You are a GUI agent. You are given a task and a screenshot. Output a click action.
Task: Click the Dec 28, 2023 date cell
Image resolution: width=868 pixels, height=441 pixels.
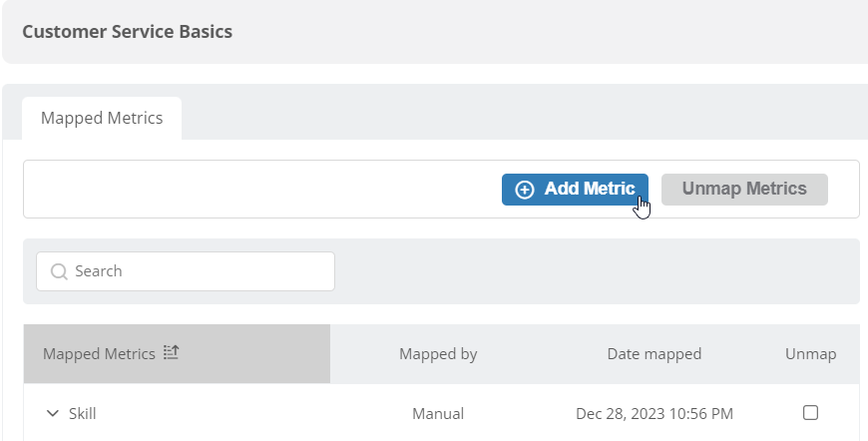pos(654,413)
